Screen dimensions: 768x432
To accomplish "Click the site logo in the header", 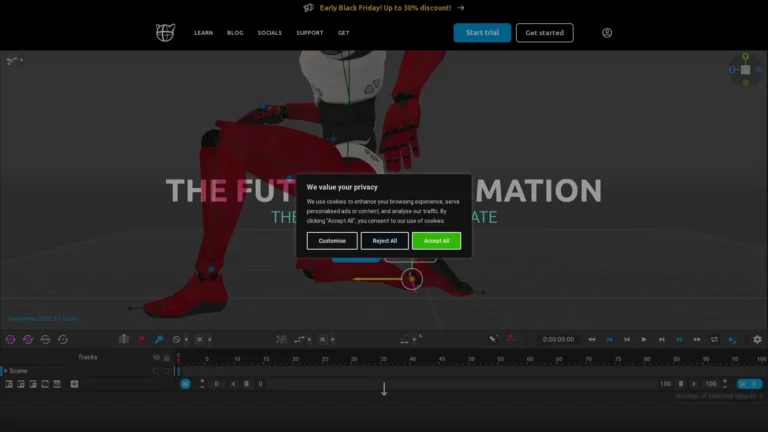I will (x=165, y=33).
